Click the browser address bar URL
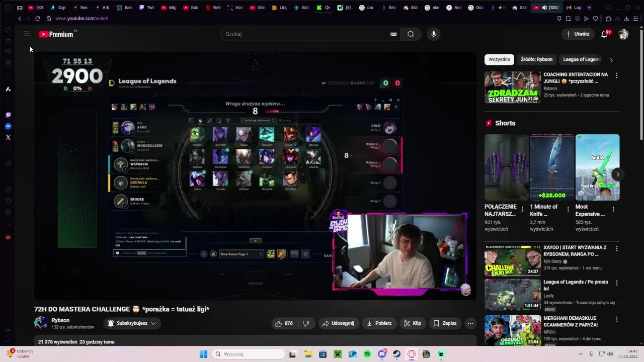Image resolution: width=644 pixels, height=362 pixels. pos(82,19)
